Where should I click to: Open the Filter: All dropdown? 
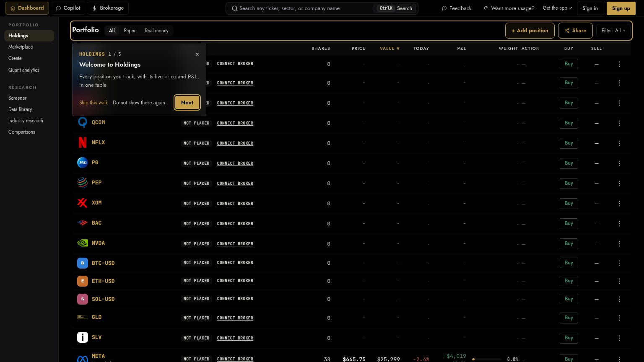coord(613,31)
